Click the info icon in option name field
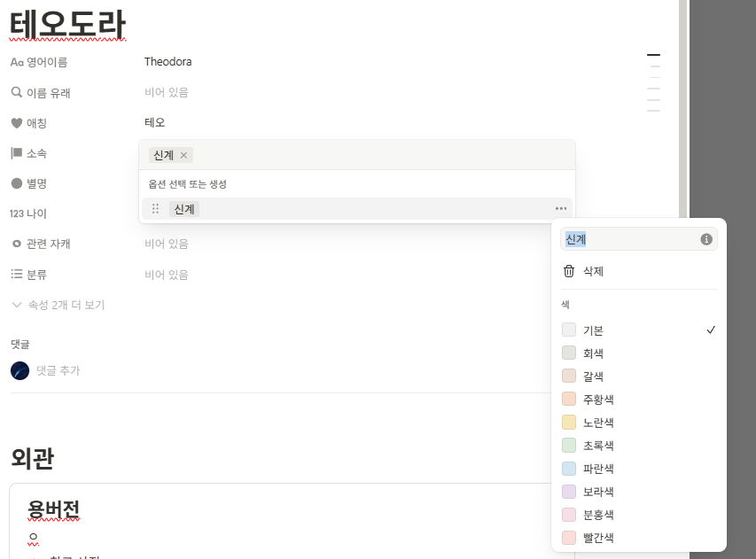Screen dimensions: 756x559 coord(706,239)
